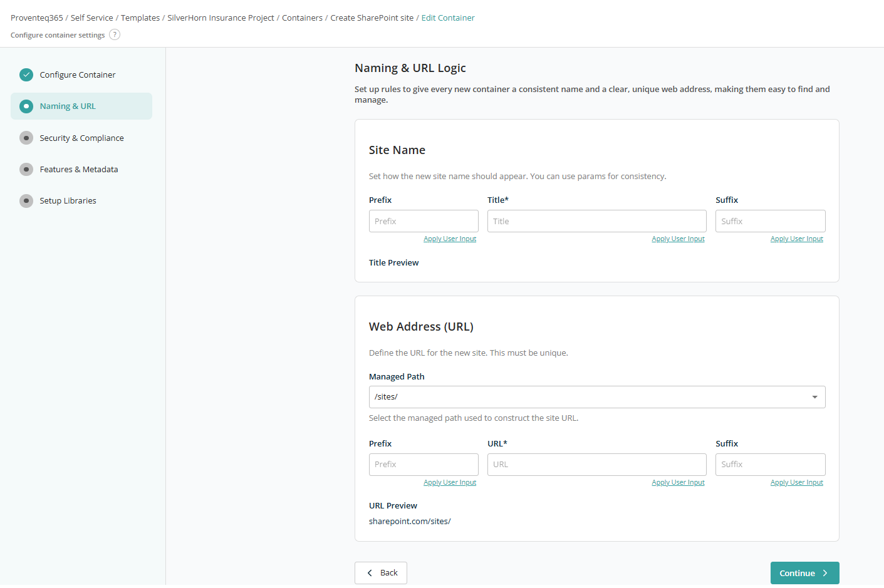The height and width of the screenshot is (588, 884).
Task: Click Apply User Input under Site Name Prefix
Action: pos(450,239)
